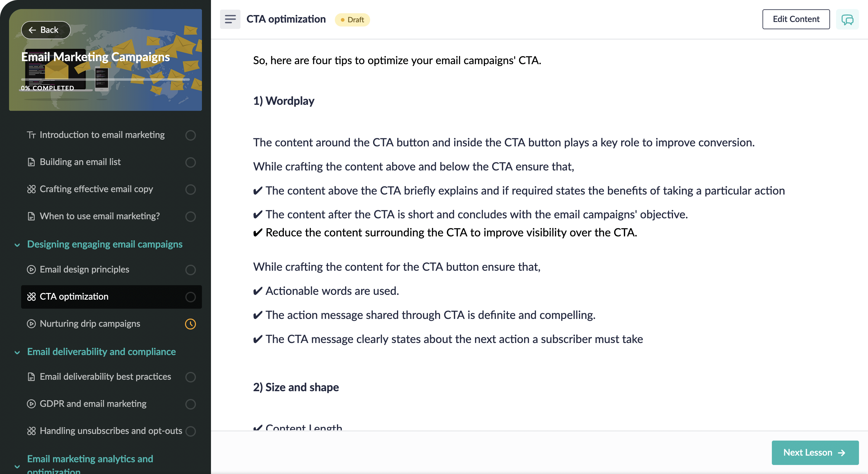Click the grid icon beside Crafting effective email copy
This screenshot has height=474, width=868.
(x=31, y=189)
